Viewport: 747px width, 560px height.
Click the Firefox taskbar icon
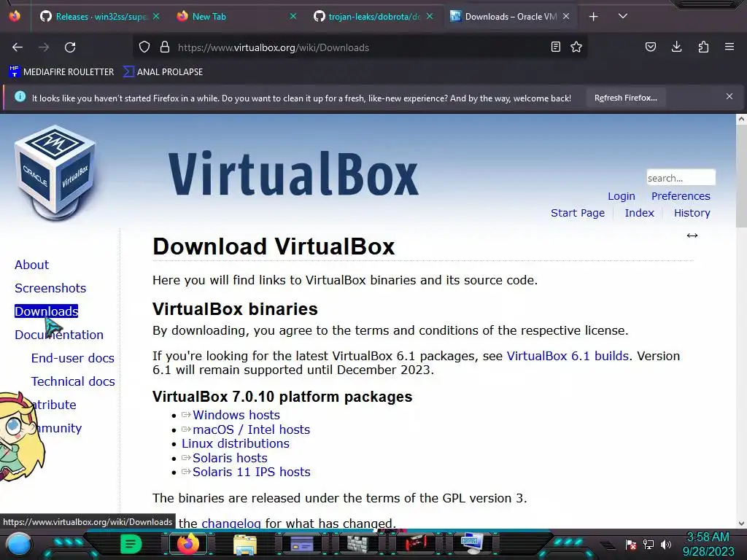pyautogui.click(x=187, y=544)
